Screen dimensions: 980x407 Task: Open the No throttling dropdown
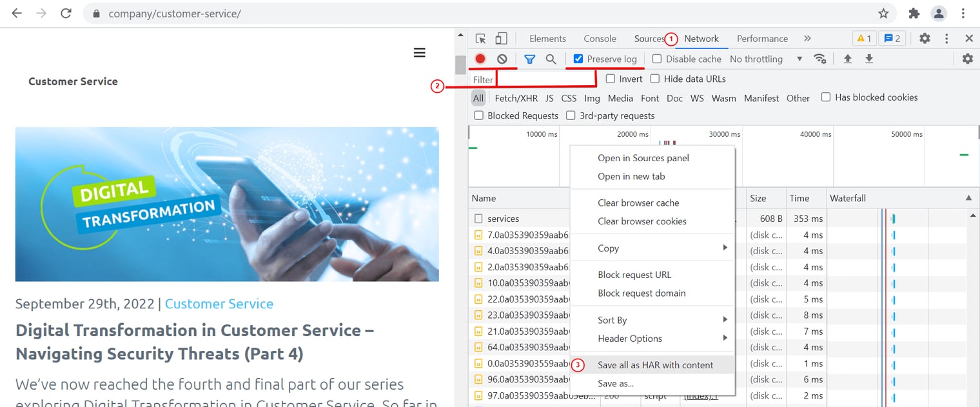click(766, 59)
